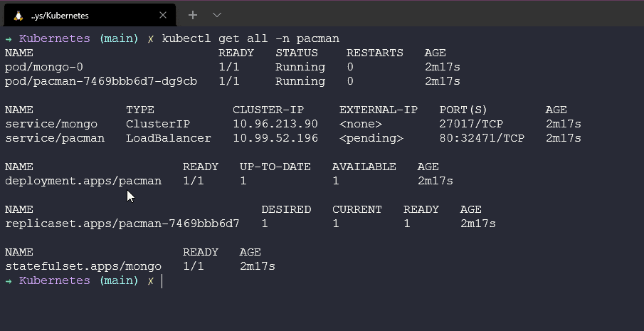Click the 80:32471/TCP port value
The height and width of the screenshot is (331, 644).
tap(482, 138)
